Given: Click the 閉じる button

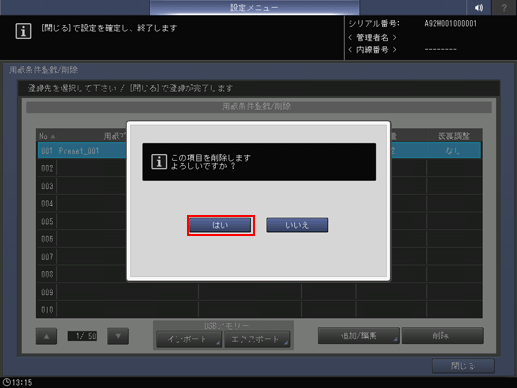Looking at the screenshot, I should (x=463, y=366).
